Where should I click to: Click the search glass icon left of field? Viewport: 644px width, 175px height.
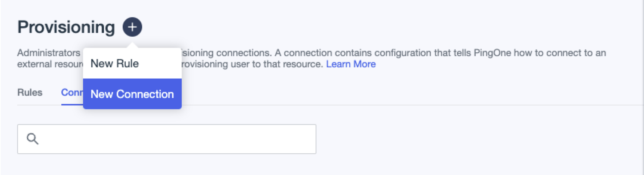click(33, 139)
